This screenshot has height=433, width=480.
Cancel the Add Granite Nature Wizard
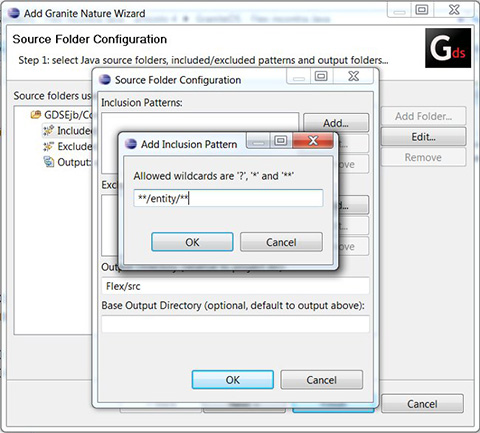[x=422, y=404]
